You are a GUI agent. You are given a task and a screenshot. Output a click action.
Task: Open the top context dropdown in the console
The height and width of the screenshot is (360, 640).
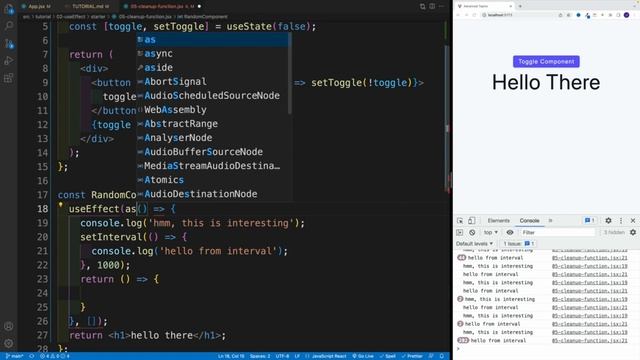coord(491,232)
